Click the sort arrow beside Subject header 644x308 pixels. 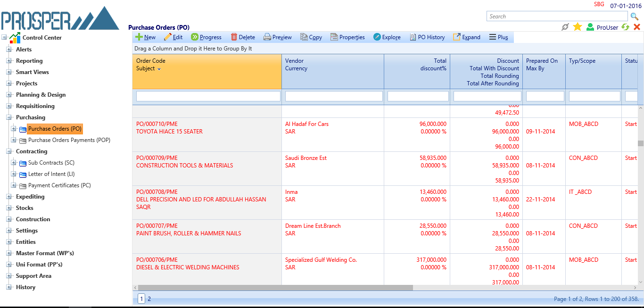point(159,69)
